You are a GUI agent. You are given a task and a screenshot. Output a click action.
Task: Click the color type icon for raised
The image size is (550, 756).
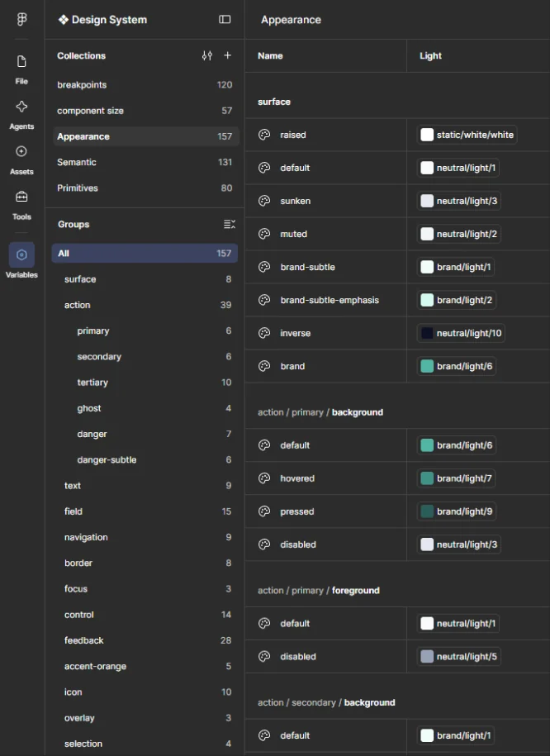coord(264,135)
